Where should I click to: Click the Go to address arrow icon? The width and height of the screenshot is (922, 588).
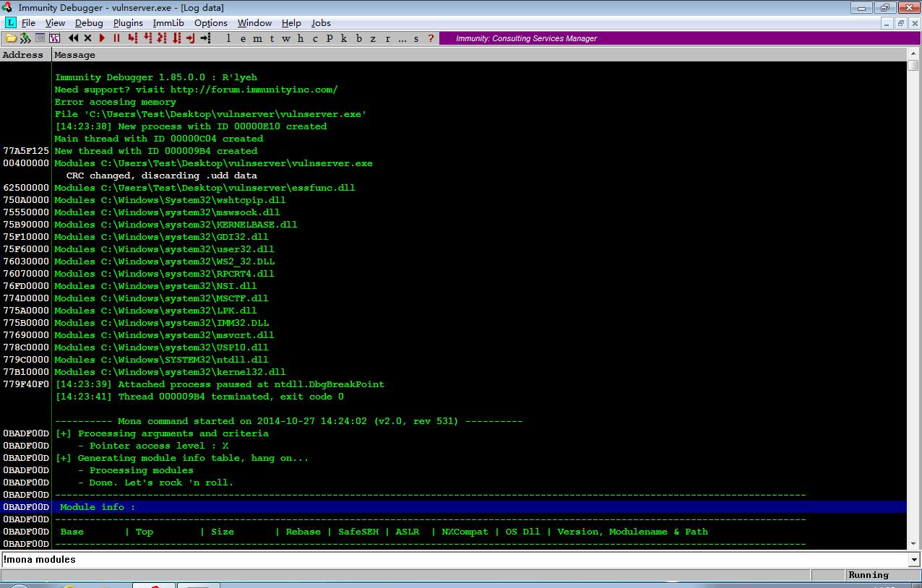point(205,38)
